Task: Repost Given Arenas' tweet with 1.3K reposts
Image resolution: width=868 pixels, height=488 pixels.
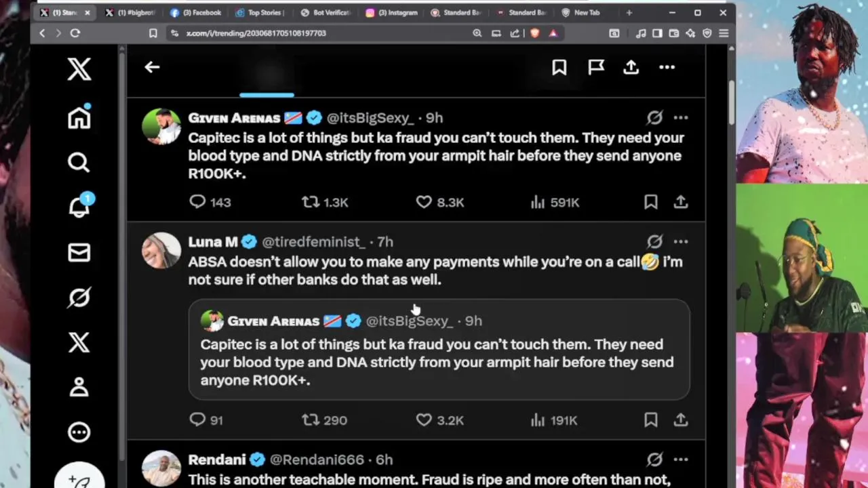Action: [x=311, y=202]
